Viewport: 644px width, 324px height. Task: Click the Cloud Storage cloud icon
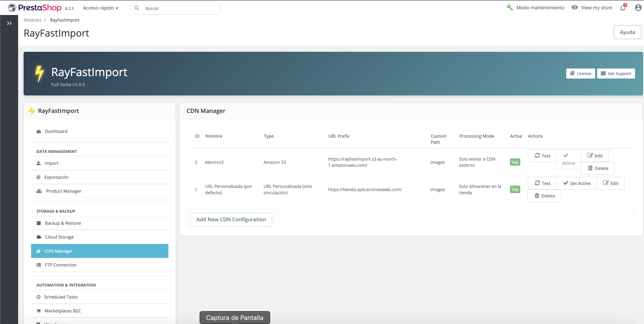39,237
